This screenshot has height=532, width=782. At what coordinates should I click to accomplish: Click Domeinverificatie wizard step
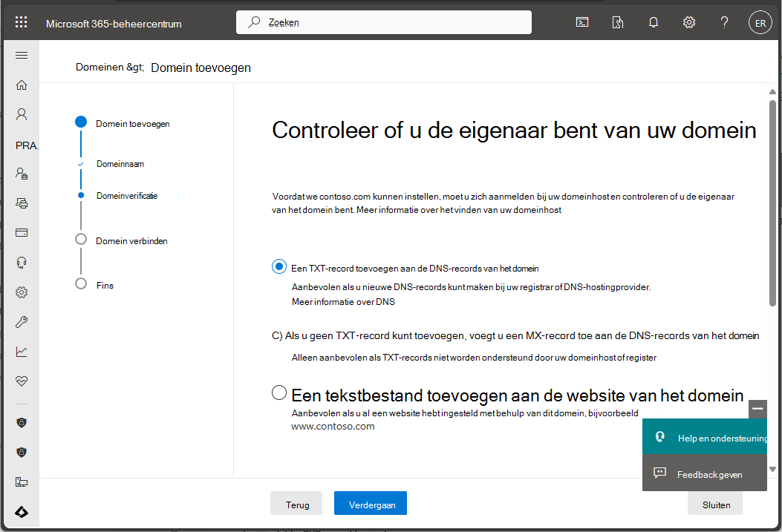coord(127,196)
